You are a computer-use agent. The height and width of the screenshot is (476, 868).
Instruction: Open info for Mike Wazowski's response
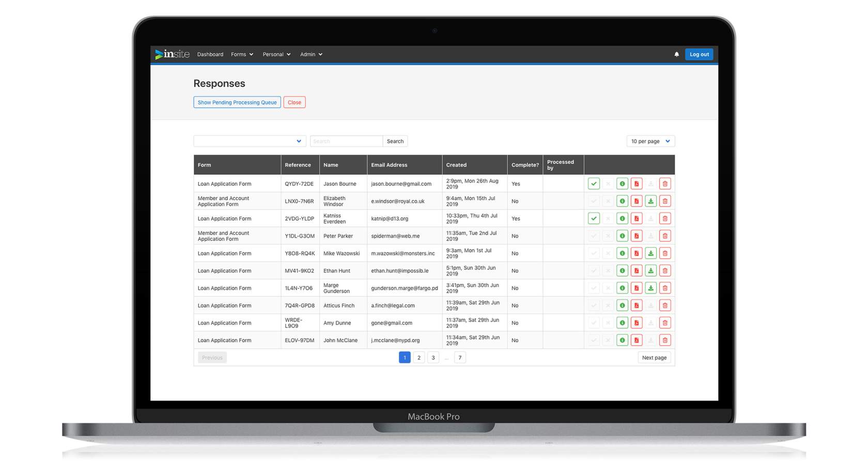point(622,253)
